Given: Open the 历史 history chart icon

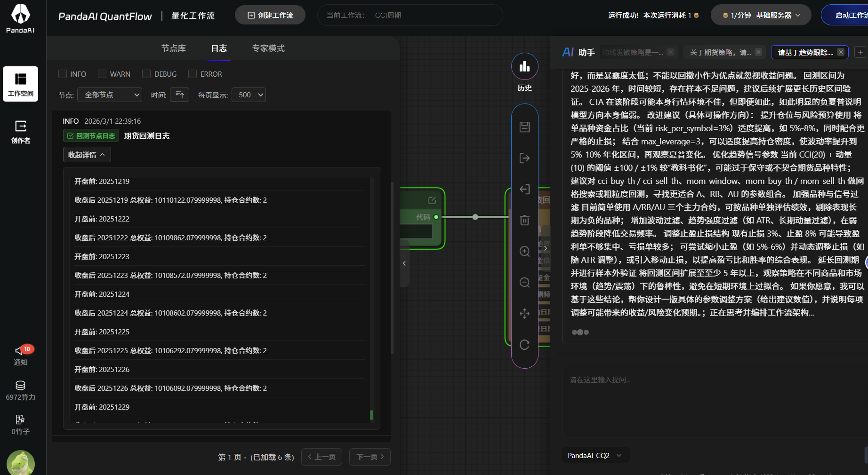Looking at the screenshot, I should coord(524,67).
